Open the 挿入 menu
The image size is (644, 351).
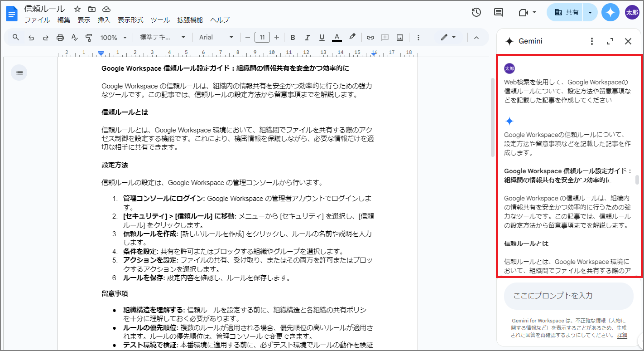(x=104, y=20)
